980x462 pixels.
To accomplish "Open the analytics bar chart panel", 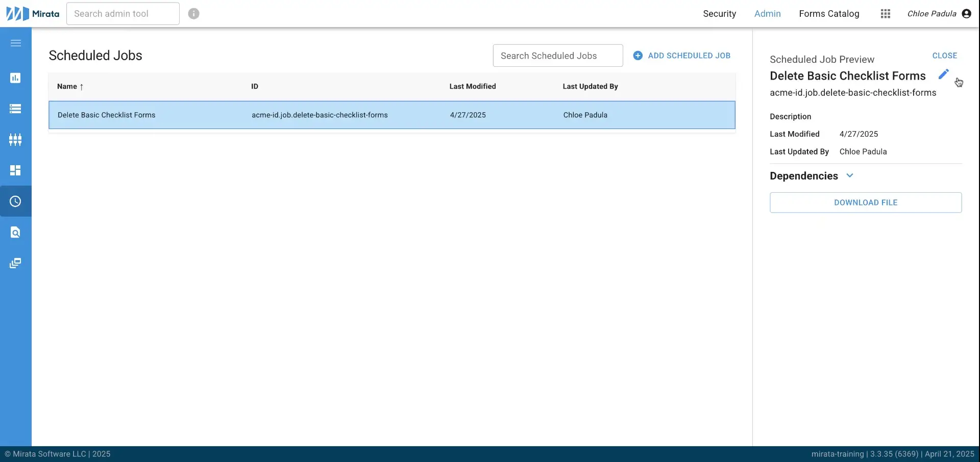I will [x=15, y=78].
